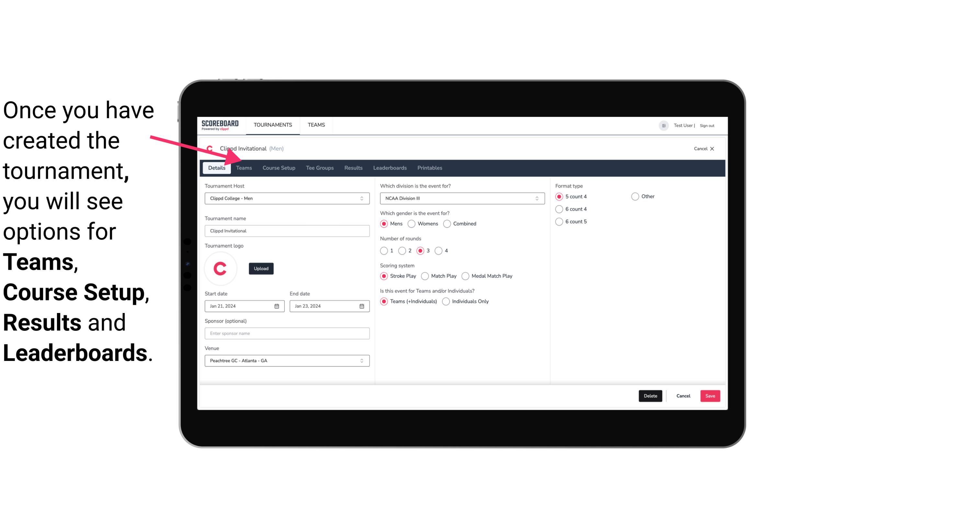Click the Scoreboard logo icon
Image resolution: width=980 pixels, height=527 pixels.
tap(219, 125)
